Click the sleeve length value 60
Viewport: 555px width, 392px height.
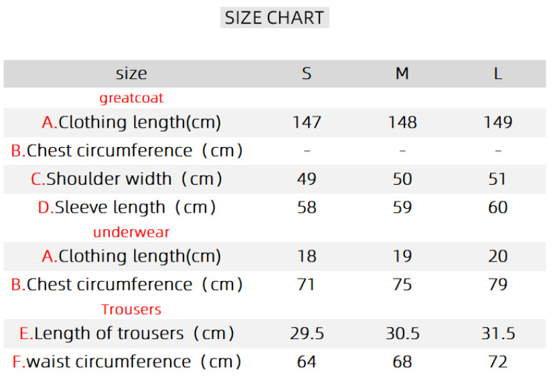pyautogui.click(x=497, y=207)
